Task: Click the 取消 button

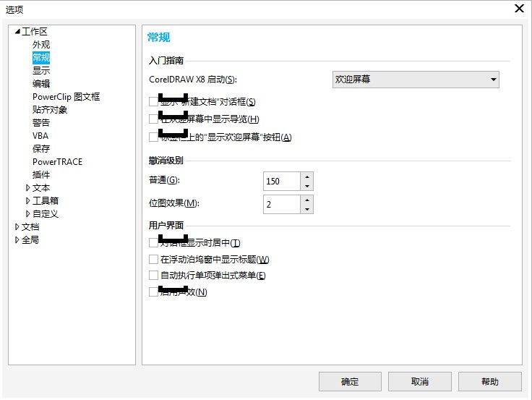Action: 420,382
